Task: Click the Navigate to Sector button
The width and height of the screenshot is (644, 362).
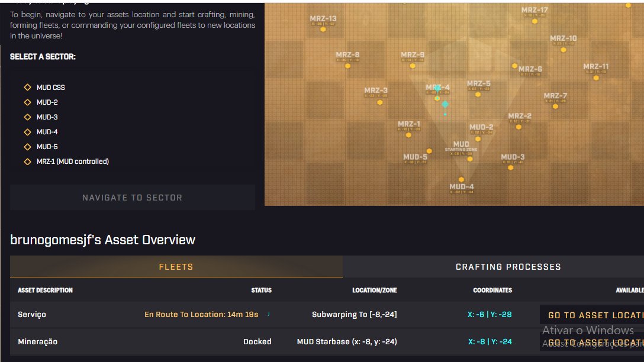Action: (x=132, y=198)
